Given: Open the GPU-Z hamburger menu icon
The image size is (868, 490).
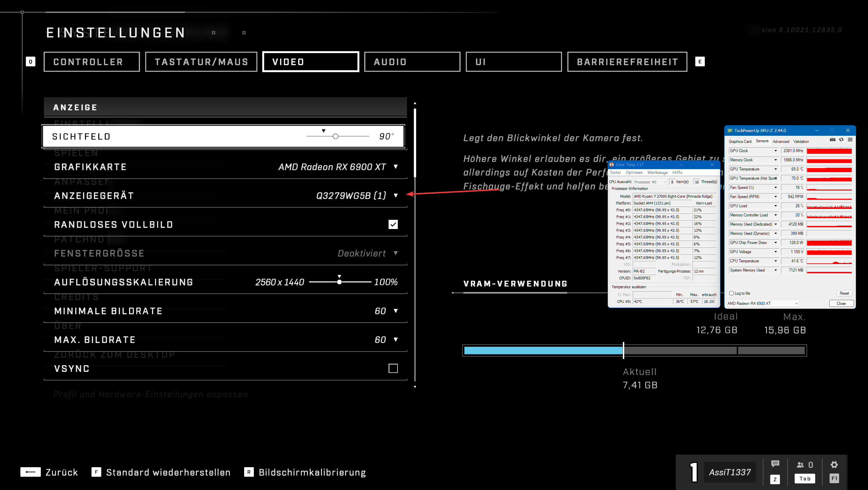Looking at the screenshot, I should [850, 140].
